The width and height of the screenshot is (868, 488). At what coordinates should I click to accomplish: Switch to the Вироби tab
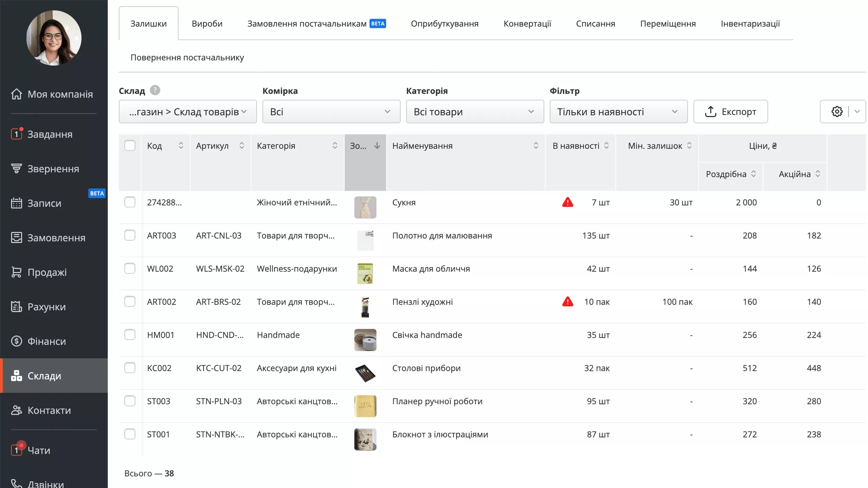point(207,23)
